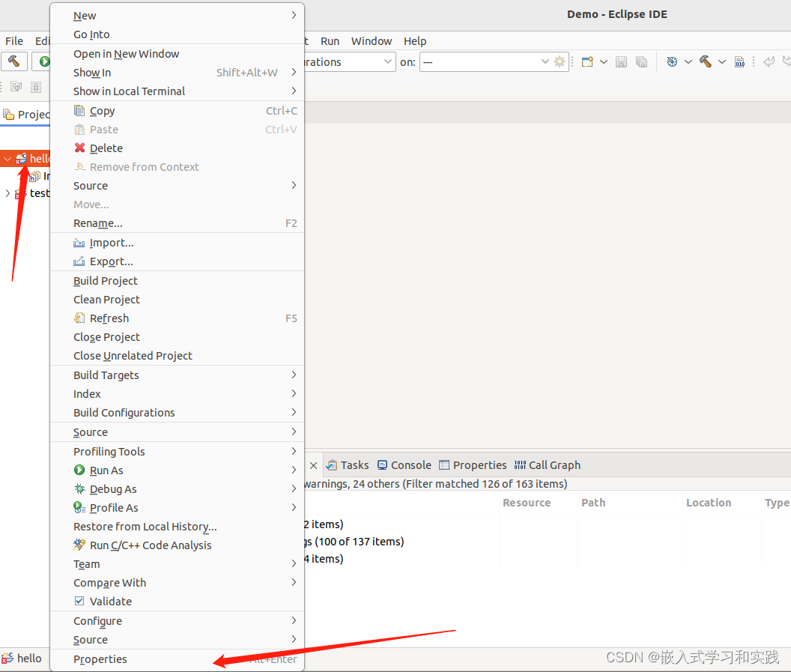The width and height of the screenshot is (791, 672).
Task: Open the launch configurations dropdown
Action: 387,61
